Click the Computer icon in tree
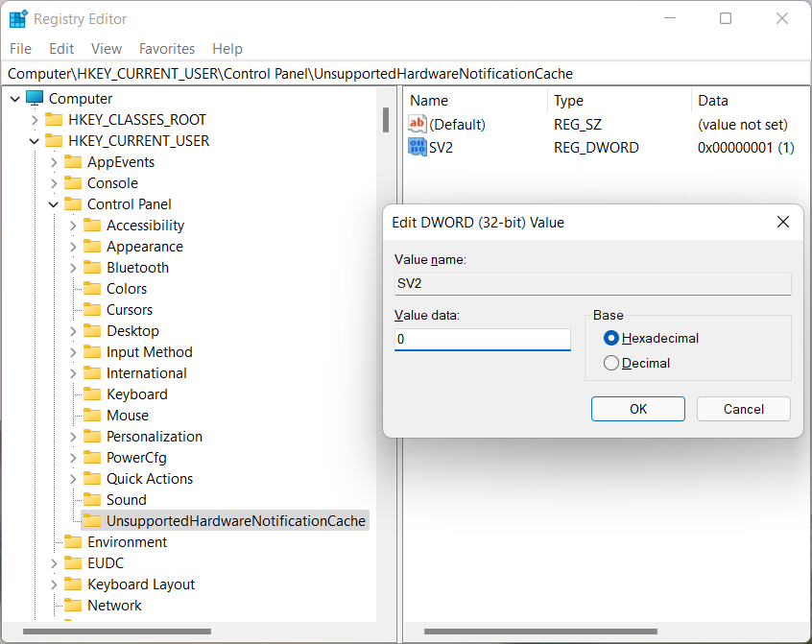The width and height of the screenshot is (812, 644). pos(36,98)
